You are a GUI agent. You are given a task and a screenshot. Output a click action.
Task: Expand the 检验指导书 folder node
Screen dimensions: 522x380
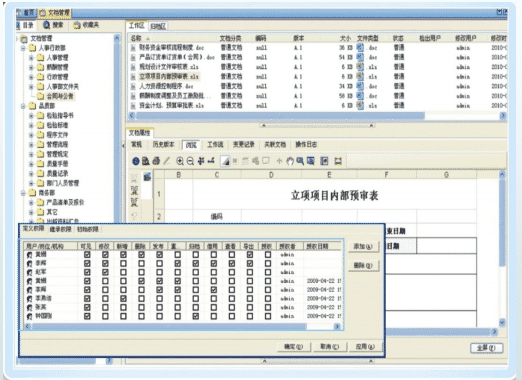coord(31,116)
